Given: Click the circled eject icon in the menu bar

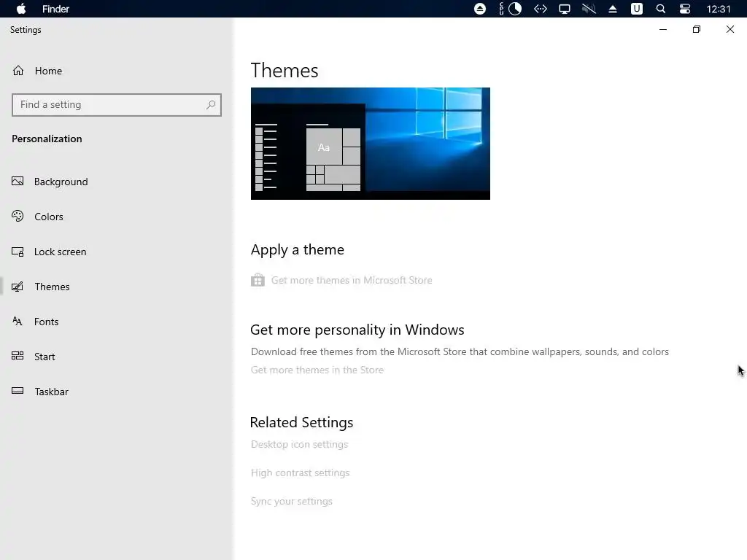Looking at the screenshot, I should pyautogui.click(x=480, y=9).
